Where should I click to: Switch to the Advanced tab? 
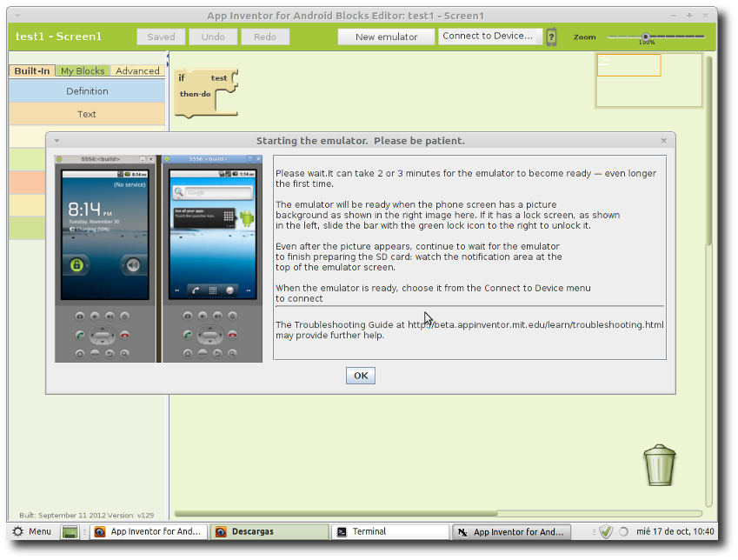(x=137, y=70)
